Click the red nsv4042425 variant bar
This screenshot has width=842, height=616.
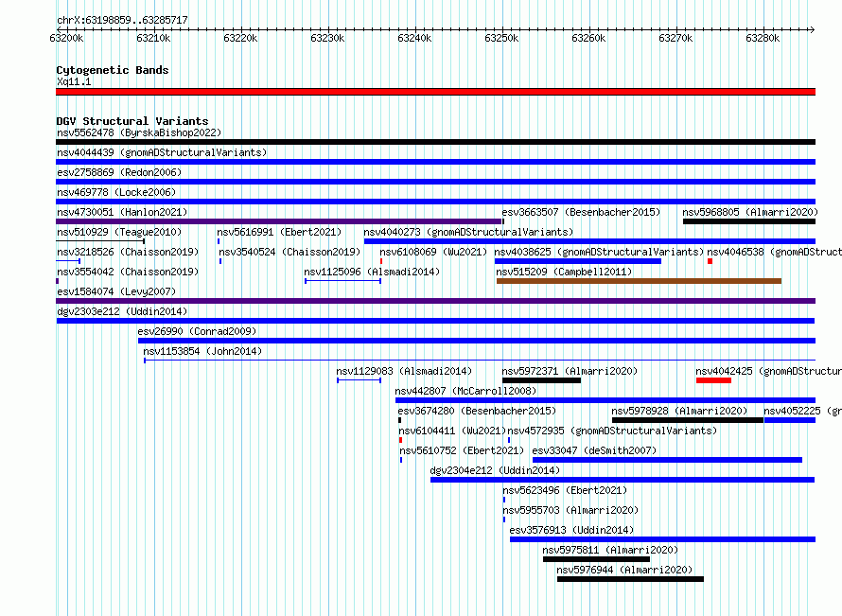(713, 380)
